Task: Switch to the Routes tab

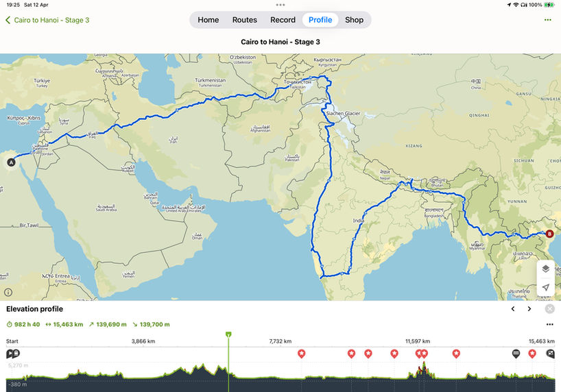Action: click(244, 20)
